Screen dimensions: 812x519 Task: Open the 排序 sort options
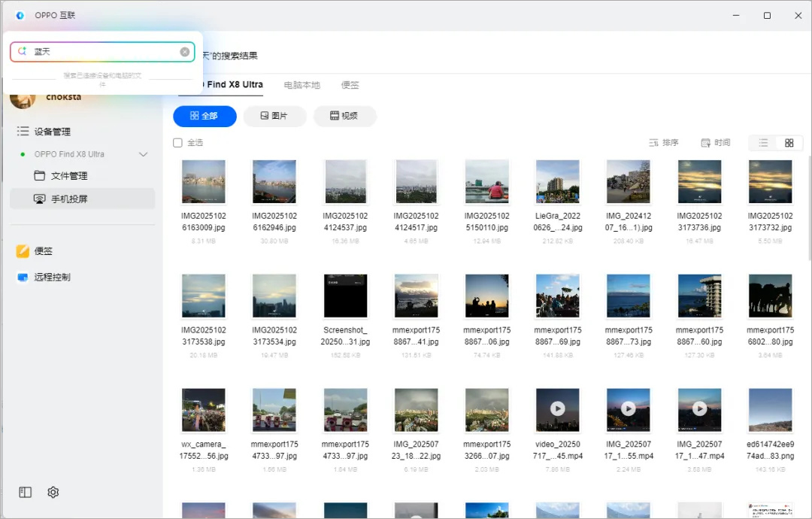(x=663, y=143)
